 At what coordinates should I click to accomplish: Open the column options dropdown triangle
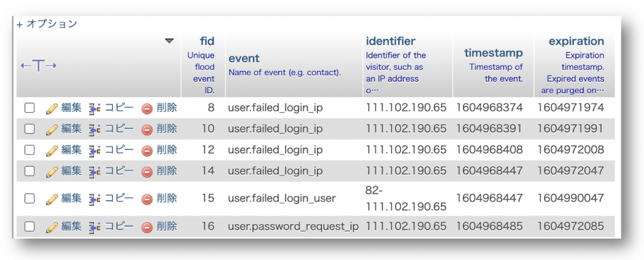click(x=169, y=41)
